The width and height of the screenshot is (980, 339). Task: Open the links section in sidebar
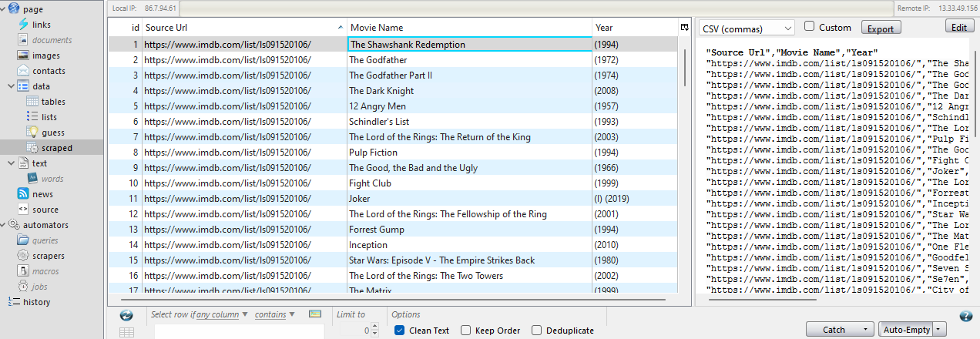41,25
